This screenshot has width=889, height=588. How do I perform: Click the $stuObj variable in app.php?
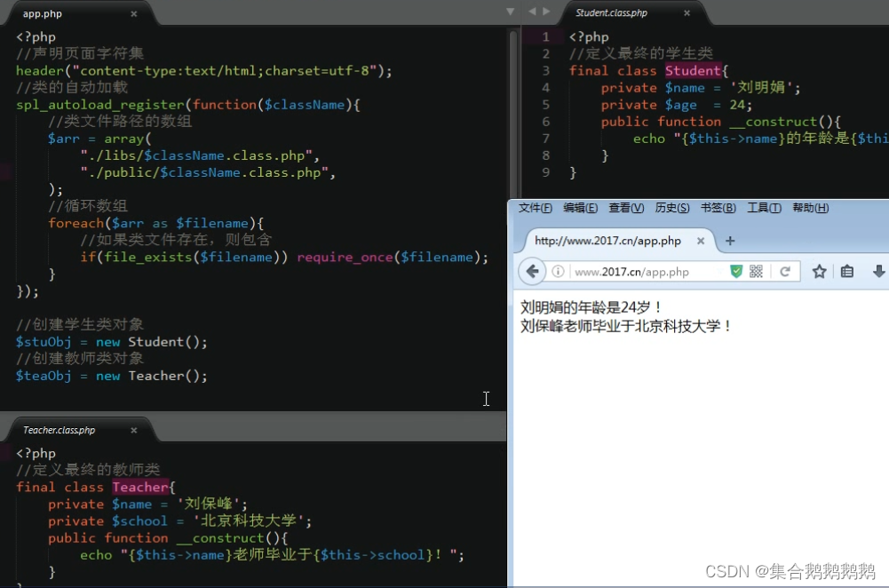pos(44,342)
